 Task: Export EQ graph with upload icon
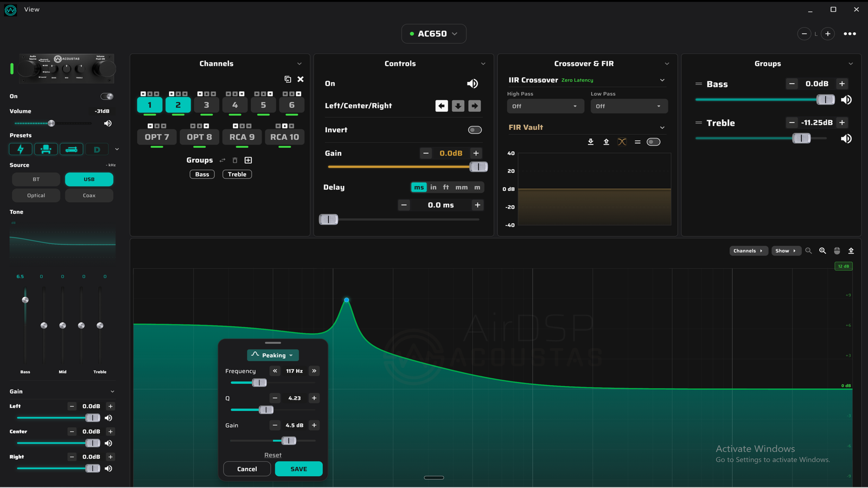click(851, 251)
